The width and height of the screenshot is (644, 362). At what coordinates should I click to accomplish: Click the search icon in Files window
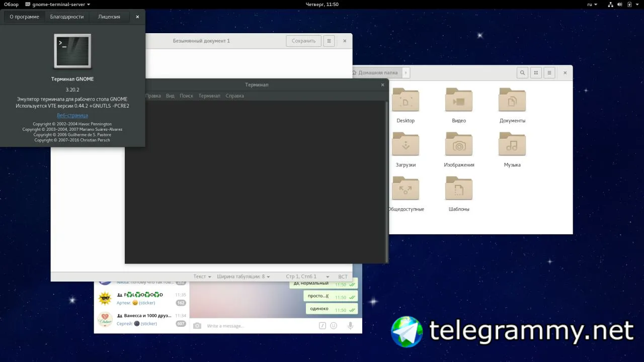point(522,73)
